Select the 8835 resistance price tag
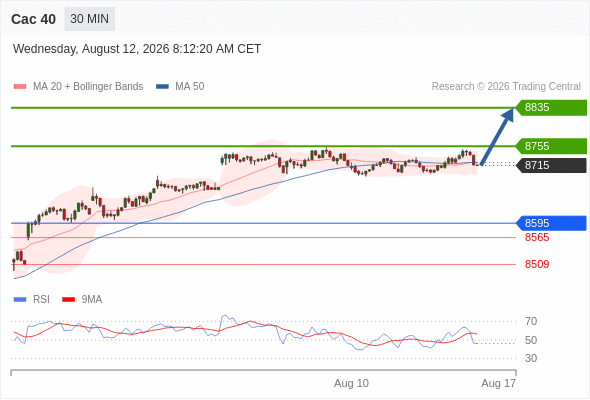Image resolution: width=590 pixels, height=400 pixels. point(551,108)
